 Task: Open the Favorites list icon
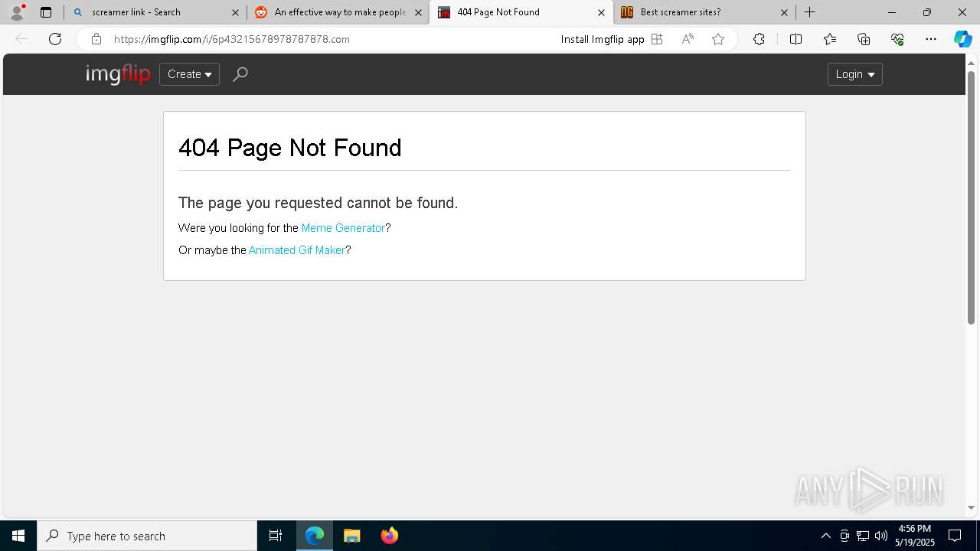(x=830, y=39)
